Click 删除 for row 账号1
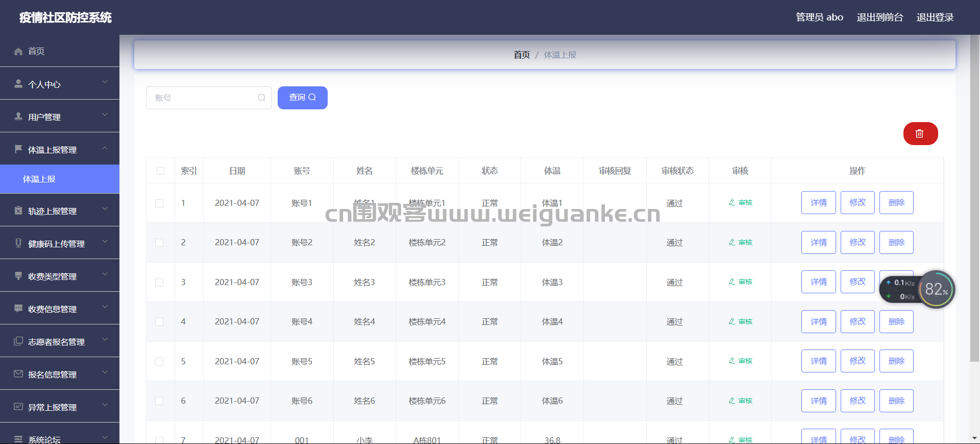 pyautogui.click(x=896, y=202)
